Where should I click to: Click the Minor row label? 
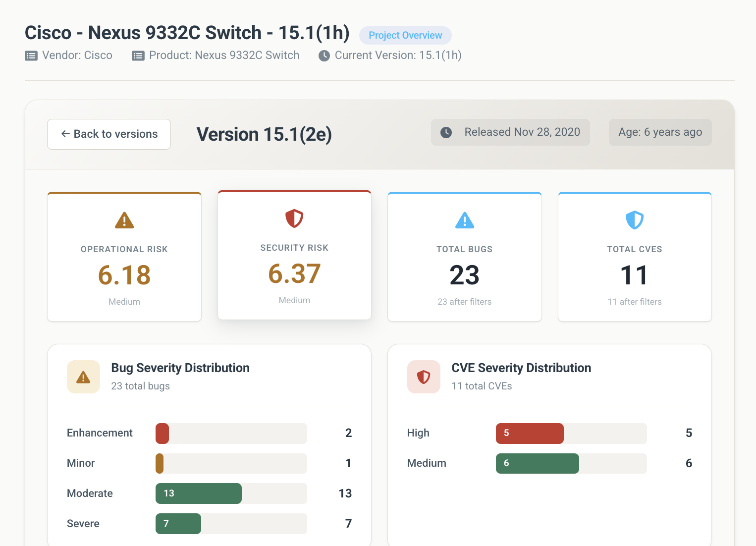click(x=81, y=463)
